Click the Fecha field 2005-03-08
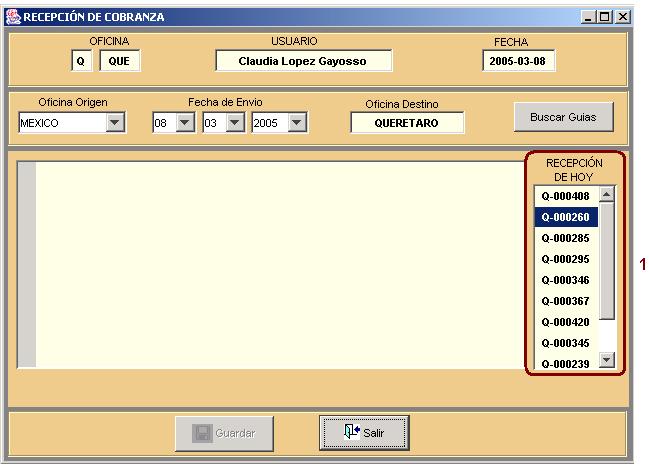 tap(518, 61)
